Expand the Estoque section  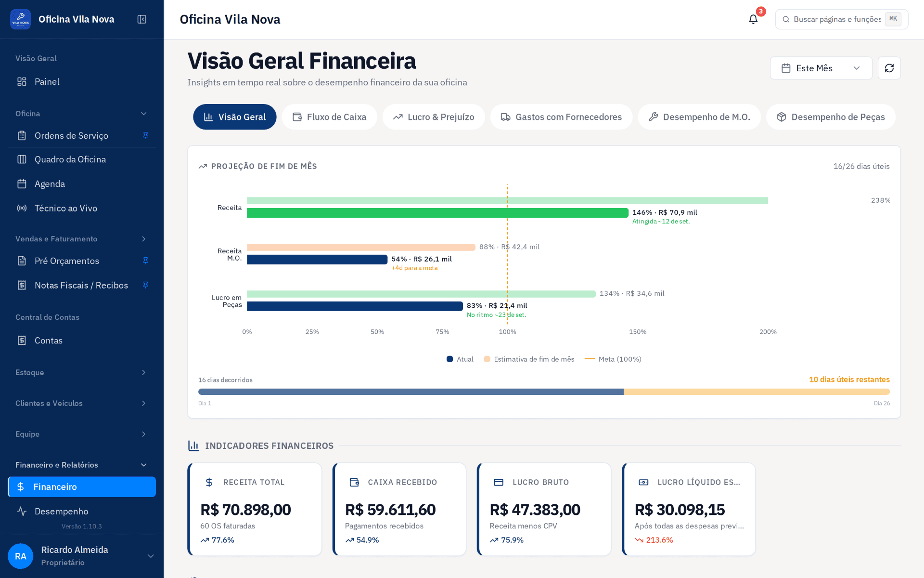point(143,372)
